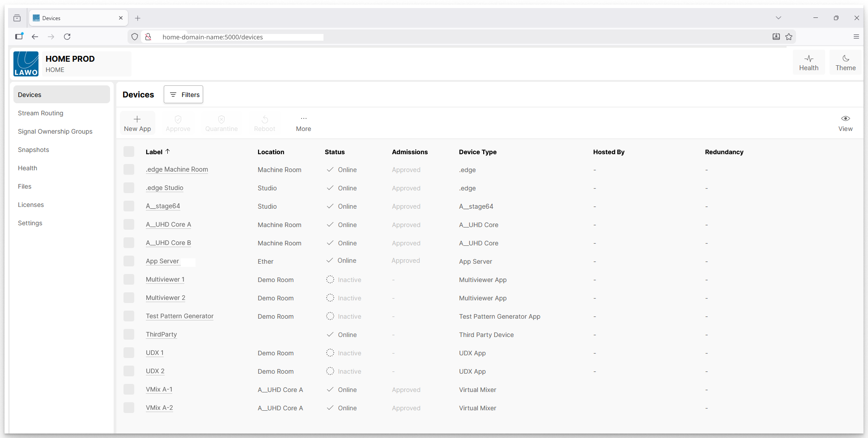
Task: Open Snapshots from the sidebar
Action: (x=34, y=150)
